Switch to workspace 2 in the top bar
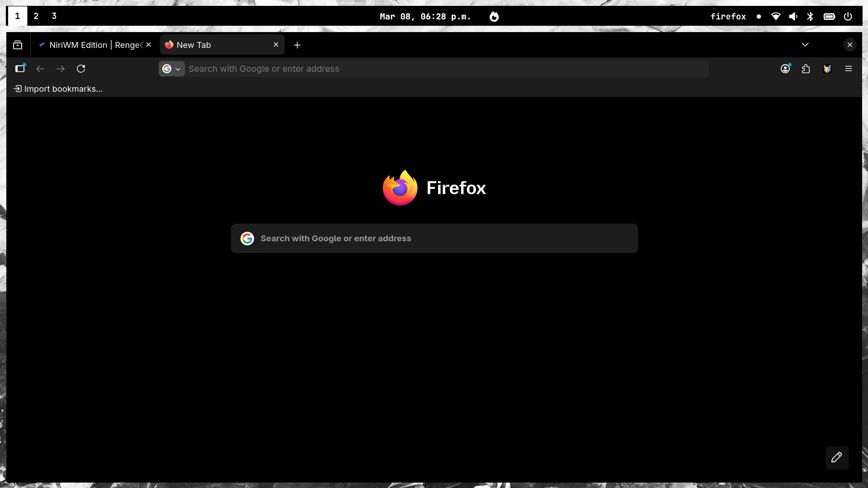Image resolution: width=868 pixels, height=488 pixels. point(36,16)
